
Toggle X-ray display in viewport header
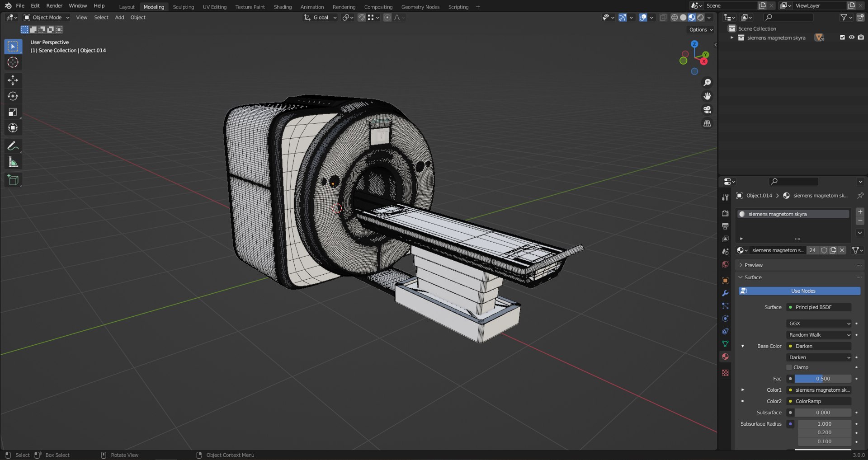coord(663,18)
